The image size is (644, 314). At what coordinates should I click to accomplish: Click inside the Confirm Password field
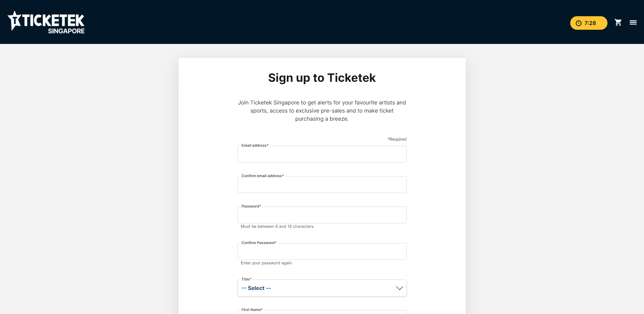coord(322,251)
